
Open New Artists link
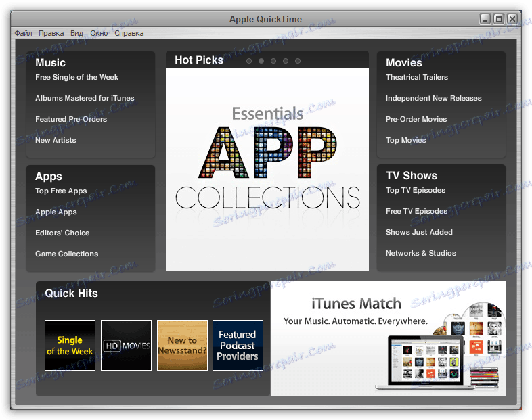tap(56, 141)
